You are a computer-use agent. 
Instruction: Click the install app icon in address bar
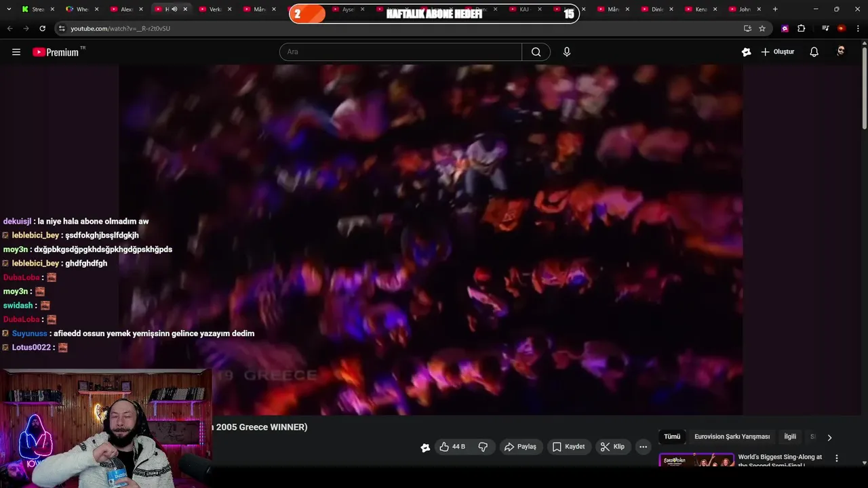click(x=747, y=28)
